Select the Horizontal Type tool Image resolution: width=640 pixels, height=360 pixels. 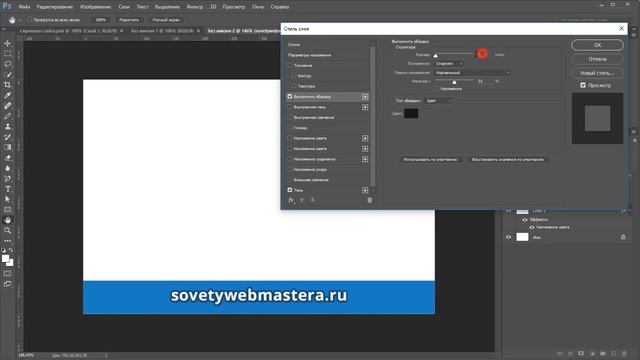point(7,189)
